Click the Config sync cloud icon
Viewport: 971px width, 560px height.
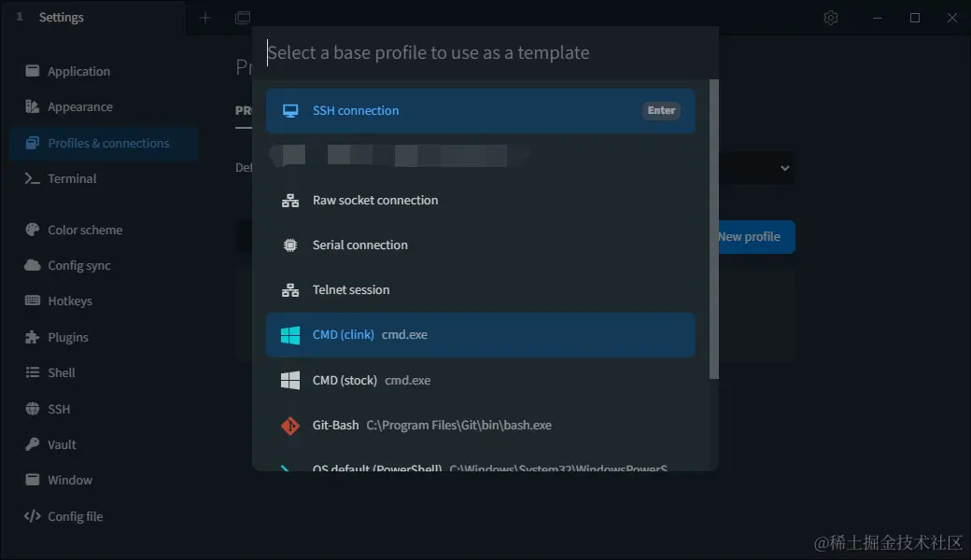click(x=32, y=265)
